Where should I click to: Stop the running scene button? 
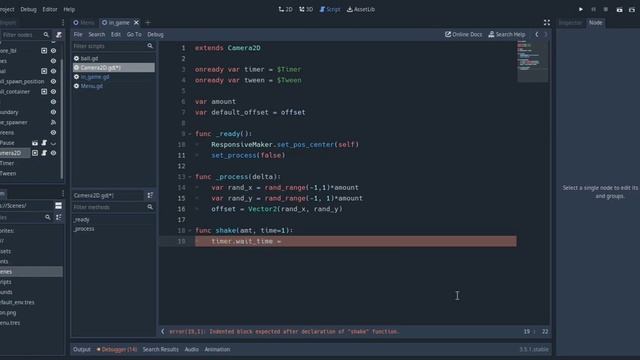click(606, 9)
